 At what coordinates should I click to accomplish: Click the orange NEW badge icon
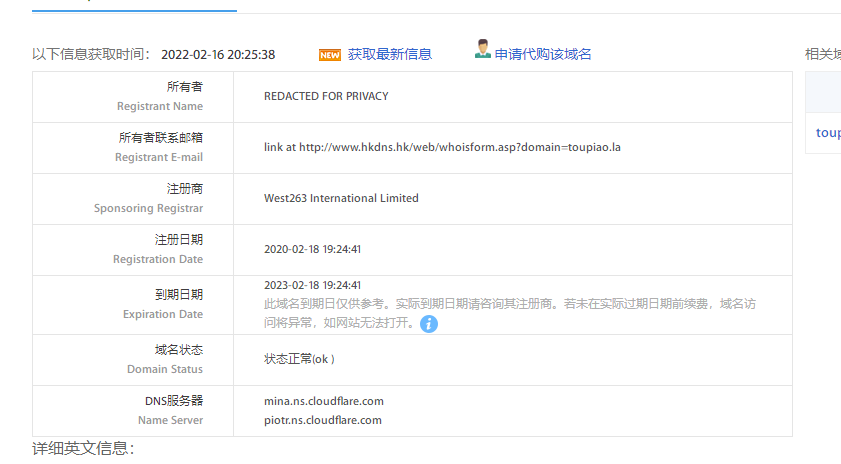[x=330, y=55]
